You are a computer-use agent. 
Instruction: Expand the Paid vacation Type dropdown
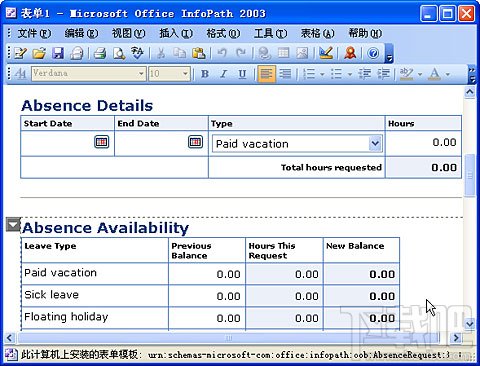coord(375,144)
